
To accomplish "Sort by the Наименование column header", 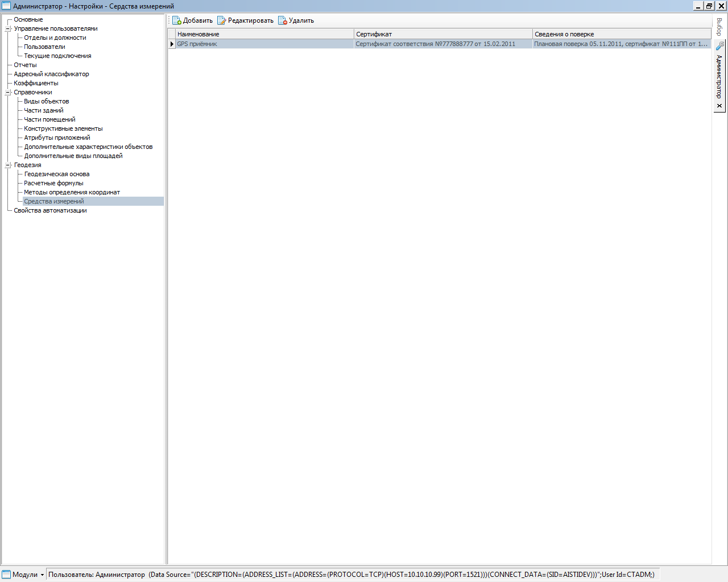I will tap(264, 34).
